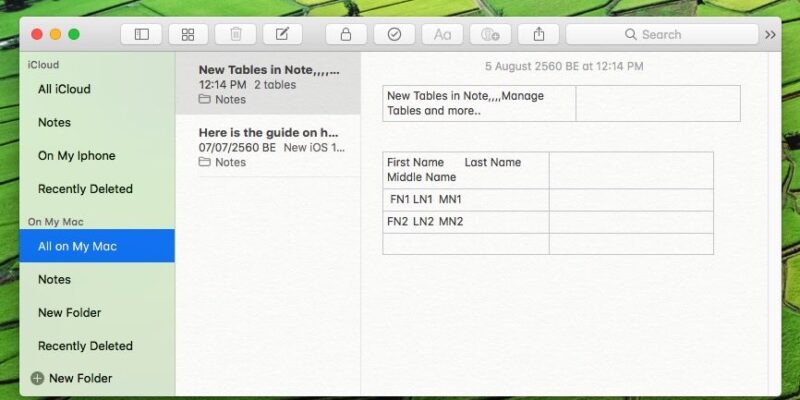Screen dimensions: 800x400
Task: Click the 5 August 2560 BE timestamp
Action: (x=564, y=66)
